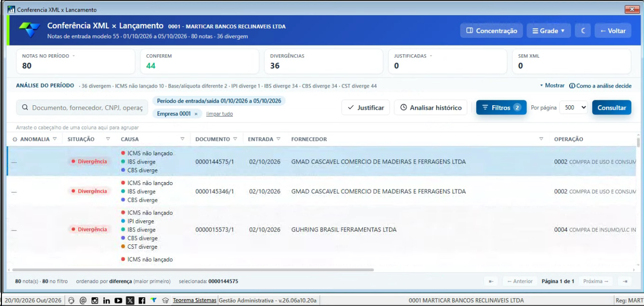Click Divergência badge in GUHRING row
644x306 pixels.
(89, 230)
